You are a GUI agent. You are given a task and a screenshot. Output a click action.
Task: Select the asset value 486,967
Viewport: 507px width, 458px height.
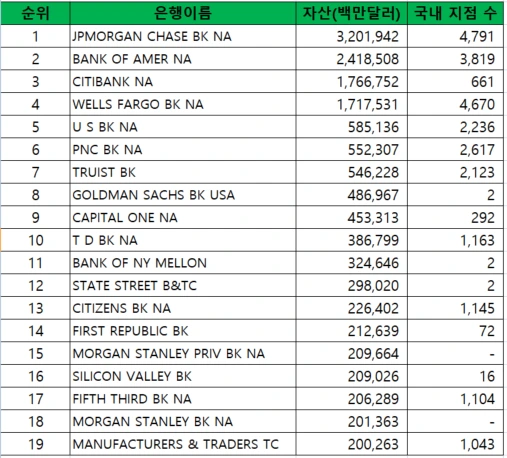(373, 195)
